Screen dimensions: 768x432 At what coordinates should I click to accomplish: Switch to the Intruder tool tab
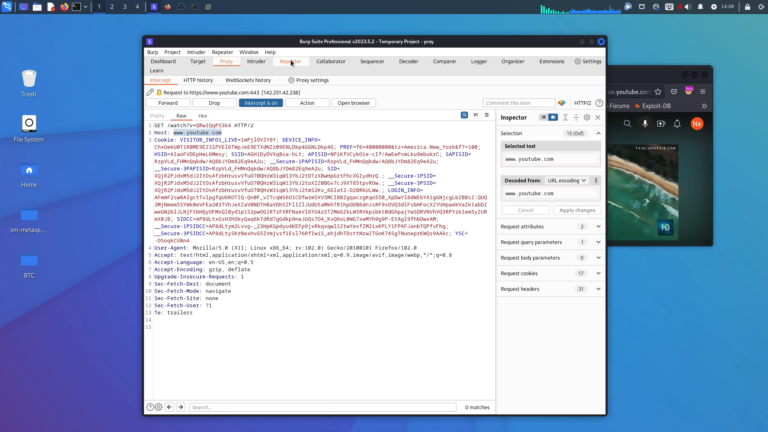click(x=256, y=61)
